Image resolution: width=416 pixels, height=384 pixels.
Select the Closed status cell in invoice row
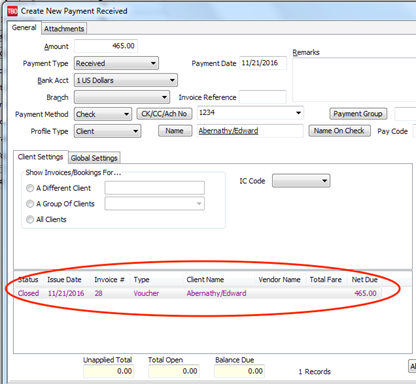click(29, 293)
